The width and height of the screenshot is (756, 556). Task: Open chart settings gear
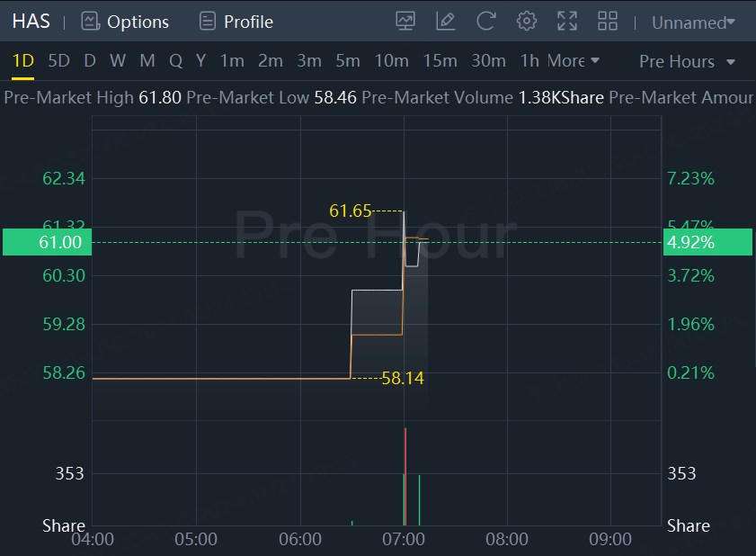point(527,22)
